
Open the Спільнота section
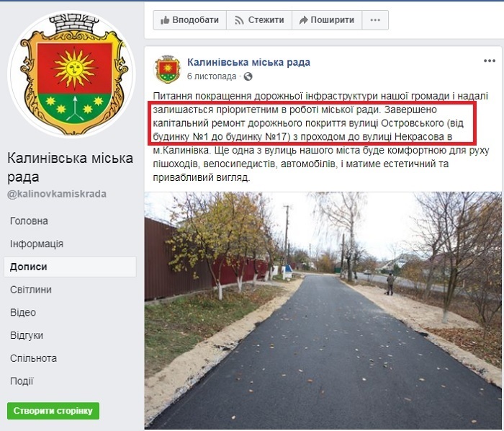(x=33, y=358)
